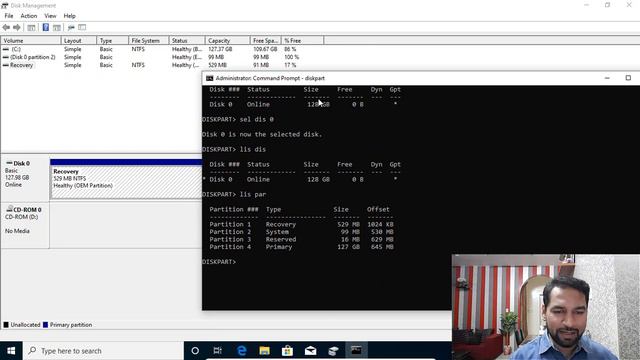Click the 'Partition 4 Primary' row in diskpart
The width and height of the screenshot is (640, 360).
coord(301,247)
